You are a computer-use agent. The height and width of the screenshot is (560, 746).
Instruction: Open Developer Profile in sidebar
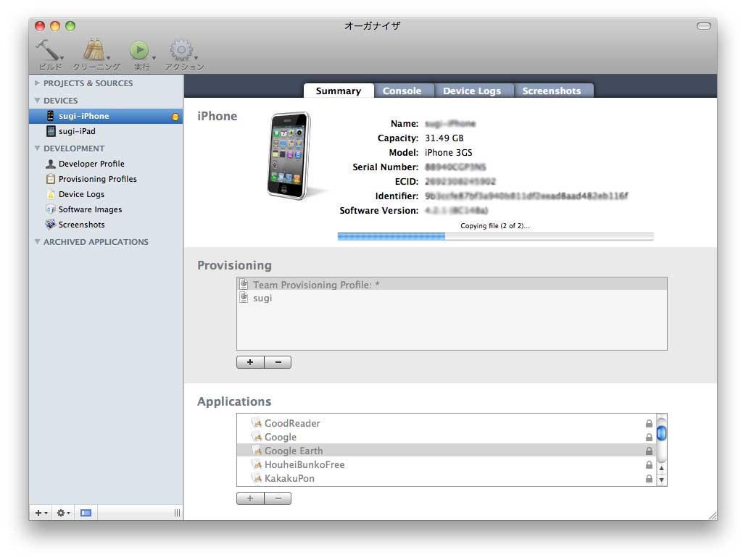(x=91, y=164)
